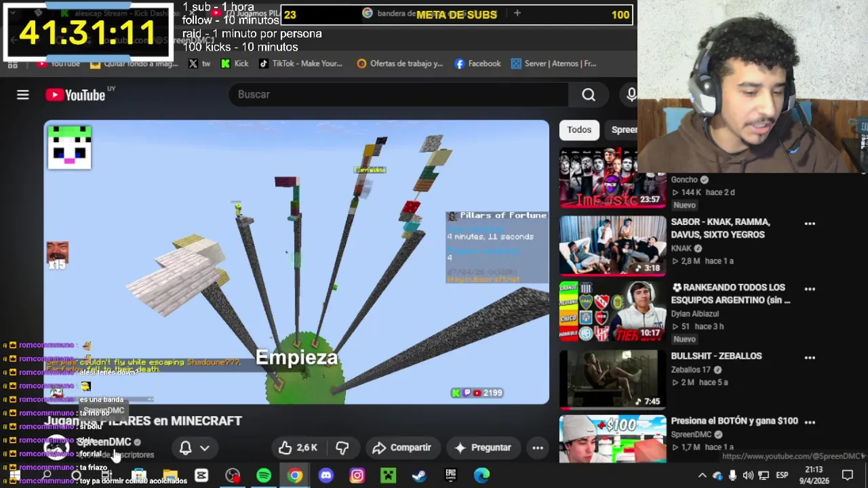Open the X tw bookmark
868x488 pixels.
(199, 64)
